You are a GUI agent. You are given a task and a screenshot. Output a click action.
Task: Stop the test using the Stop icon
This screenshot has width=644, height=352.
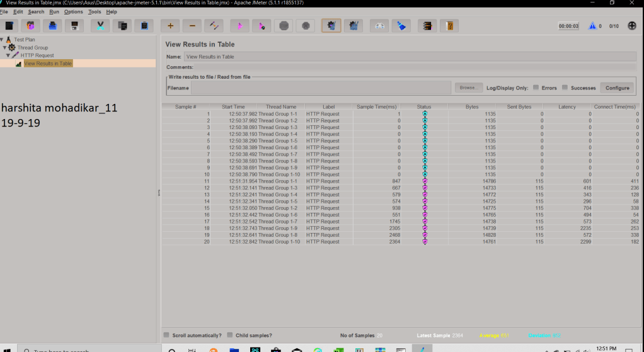coord(284,26)
